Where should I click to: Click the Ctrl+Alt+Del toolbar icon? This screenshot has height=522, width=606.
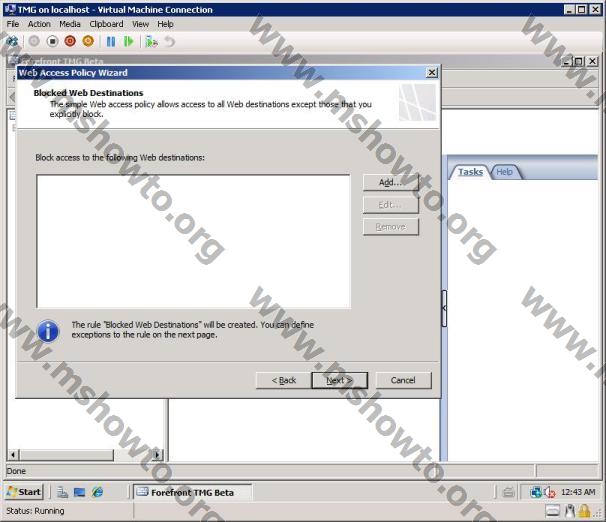pos(12,41)
